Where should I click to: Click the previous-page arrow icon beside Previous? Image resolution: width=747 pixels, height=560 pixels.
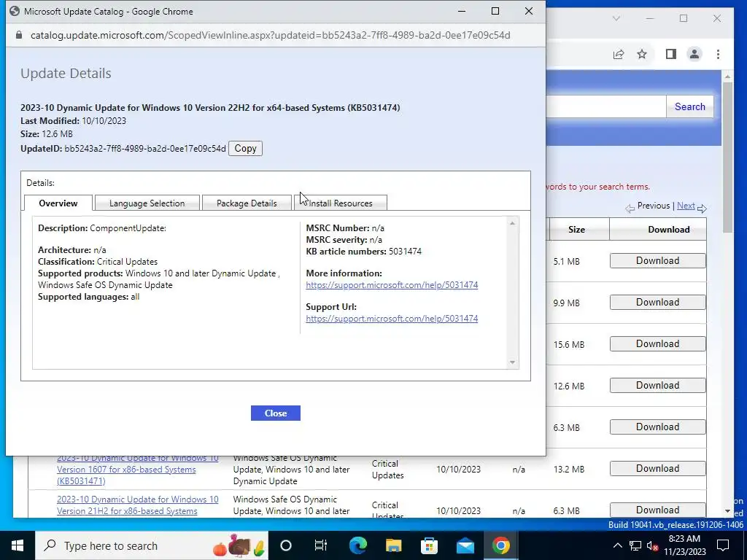[630, 208]
